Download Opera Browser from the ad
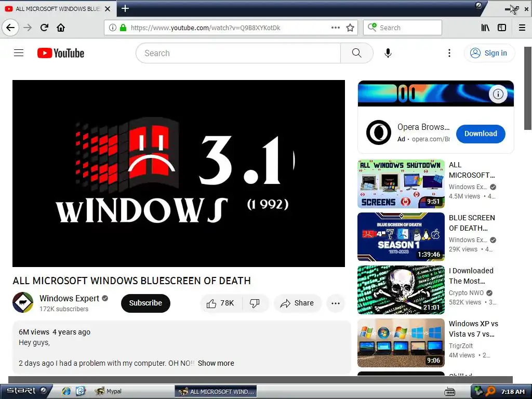 click(x=481, y=134)
